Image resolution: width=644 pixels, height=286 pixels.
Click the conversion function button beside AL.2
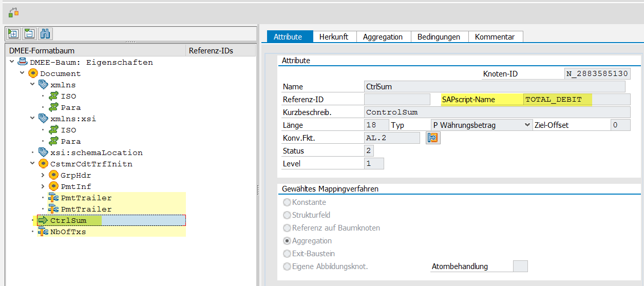pyautogui.click(x=433, y=138)
